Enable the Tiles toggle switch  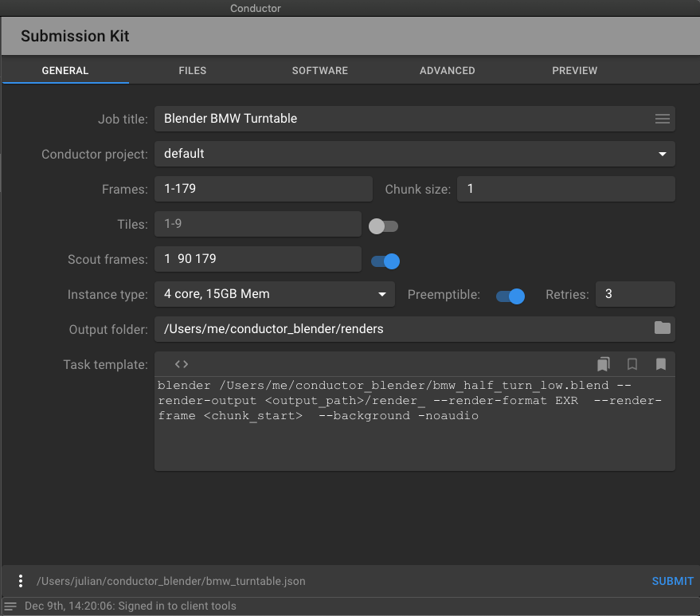point(383,226)
